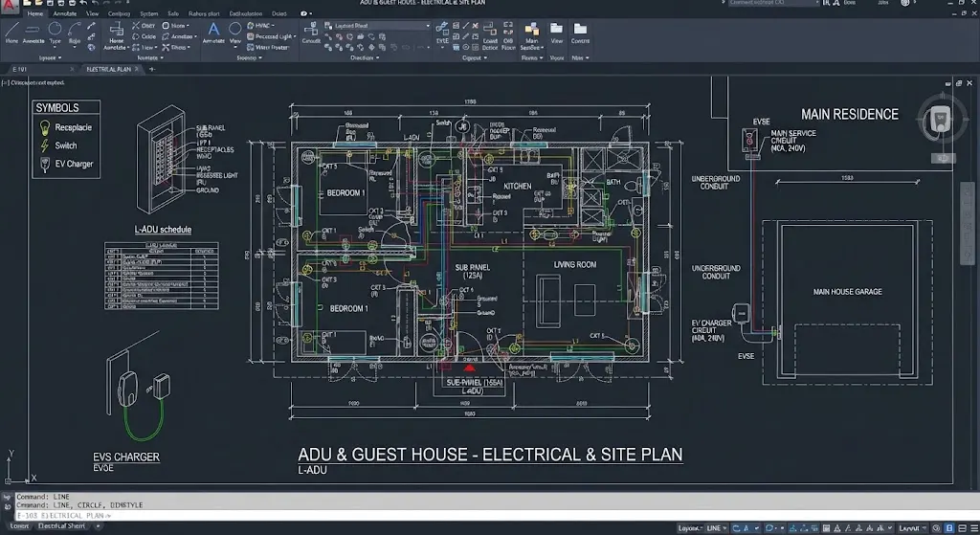The image size is (980, 535).
Task: Toggle the highlighted B button in status bar
Action: click(x=949, y=528)
